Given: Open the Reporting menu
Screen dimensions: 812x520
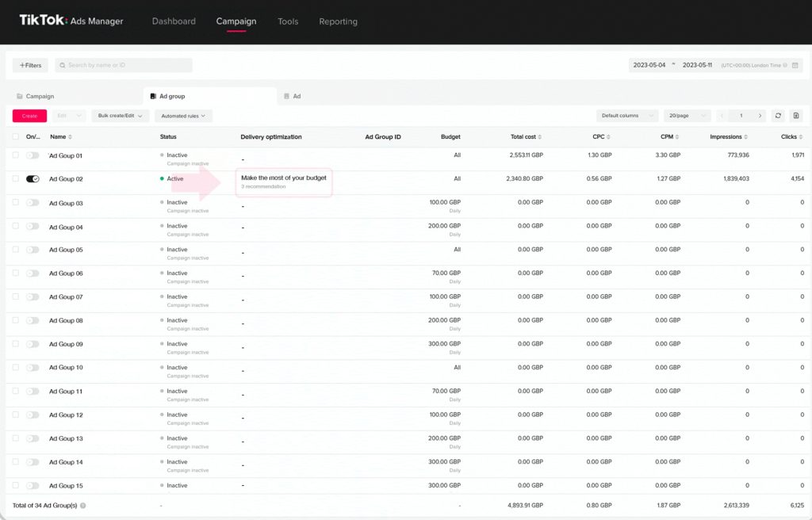Looking at the screenshot, I should [x=338, y=21].
